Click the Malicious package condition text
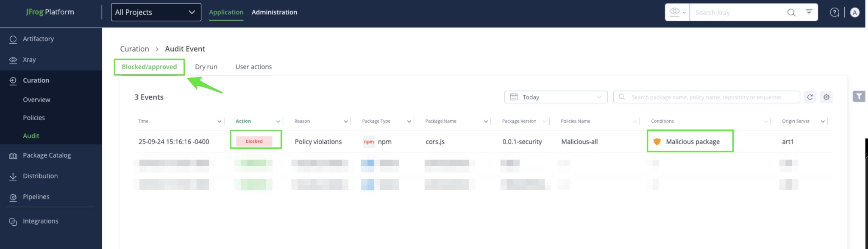 click(693, 142)
